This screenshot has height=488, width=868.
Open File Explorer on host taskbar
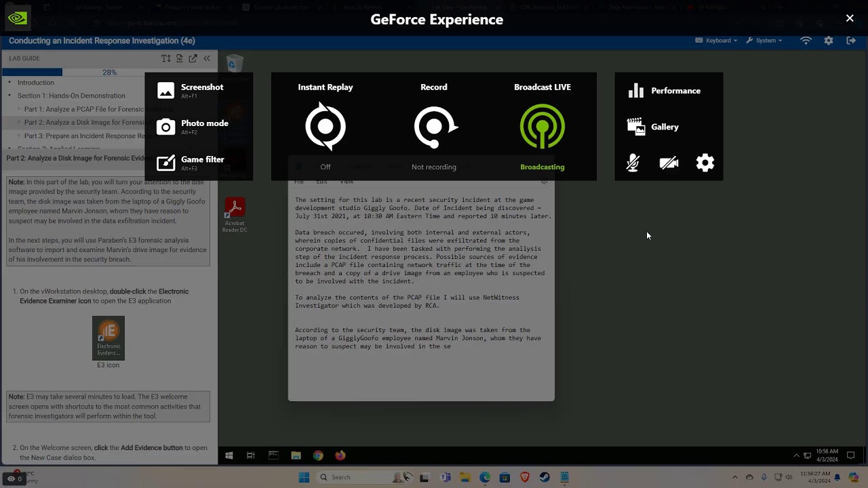[465, 477]
